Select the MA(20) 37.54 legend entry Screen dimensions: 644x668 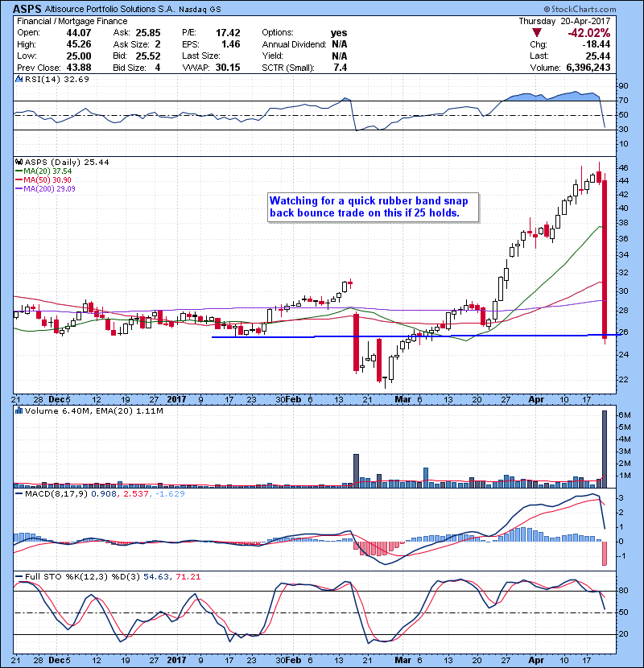coord(43,171)
